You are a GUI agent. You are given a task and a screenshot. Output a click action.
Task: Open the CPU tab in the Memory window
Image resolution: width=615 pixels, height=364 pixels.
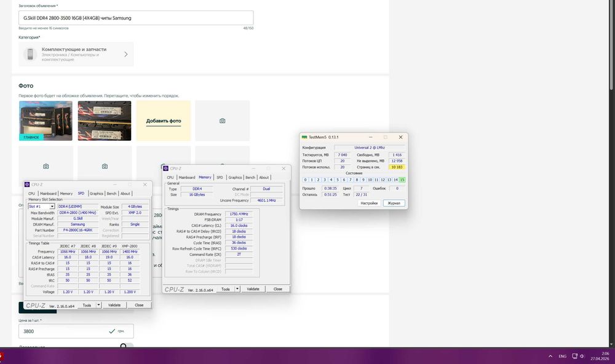point(170,177)
